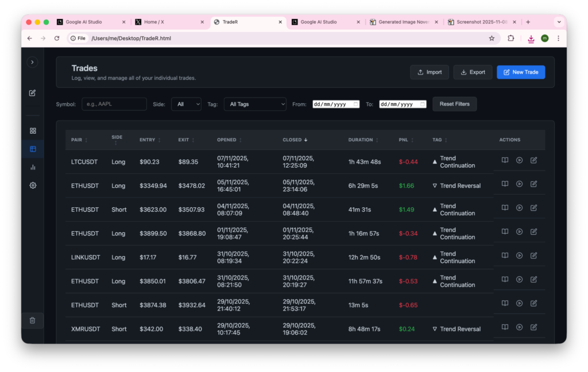Sort trades by the PNL column
This screenshot has width=588, height=372.
404,139
